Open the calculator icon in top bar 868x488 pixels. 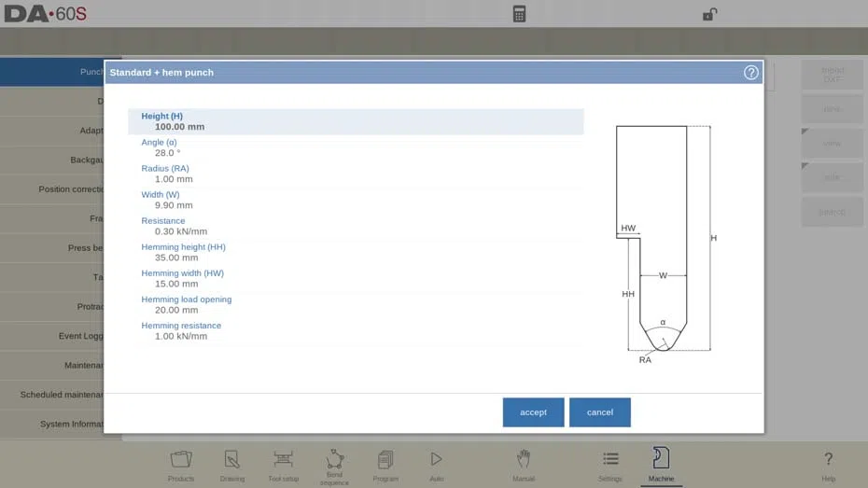point(519,14)
